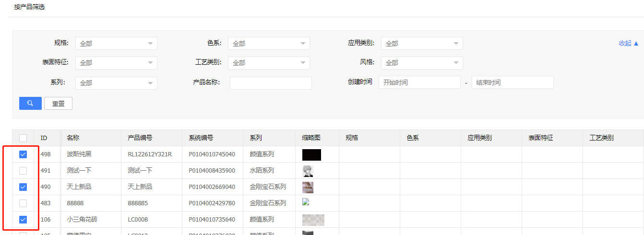Click the 重置 reset button
The width and height of the screenshot is (644, 235).
[x=58, y=103]
